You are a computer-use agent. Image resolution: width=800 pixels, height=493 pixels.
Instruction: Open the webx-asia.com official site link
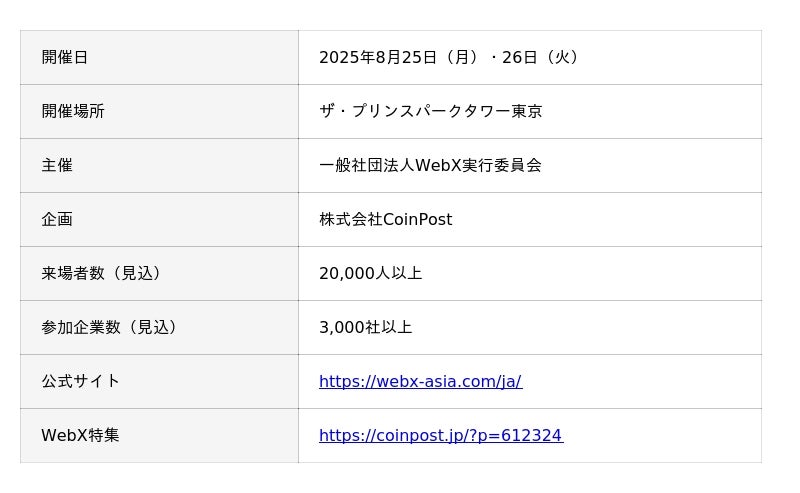[x=420, y=381]
